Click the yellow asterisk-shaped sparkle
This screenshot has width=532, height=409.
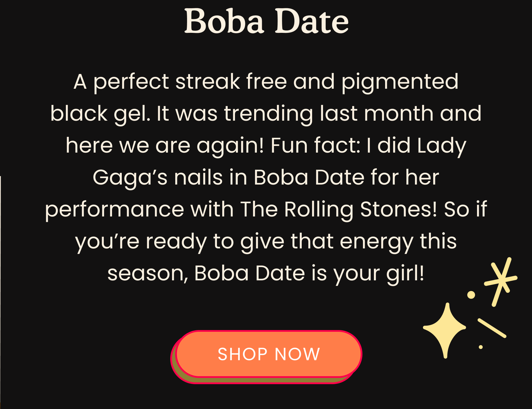[x=501, y=281]
